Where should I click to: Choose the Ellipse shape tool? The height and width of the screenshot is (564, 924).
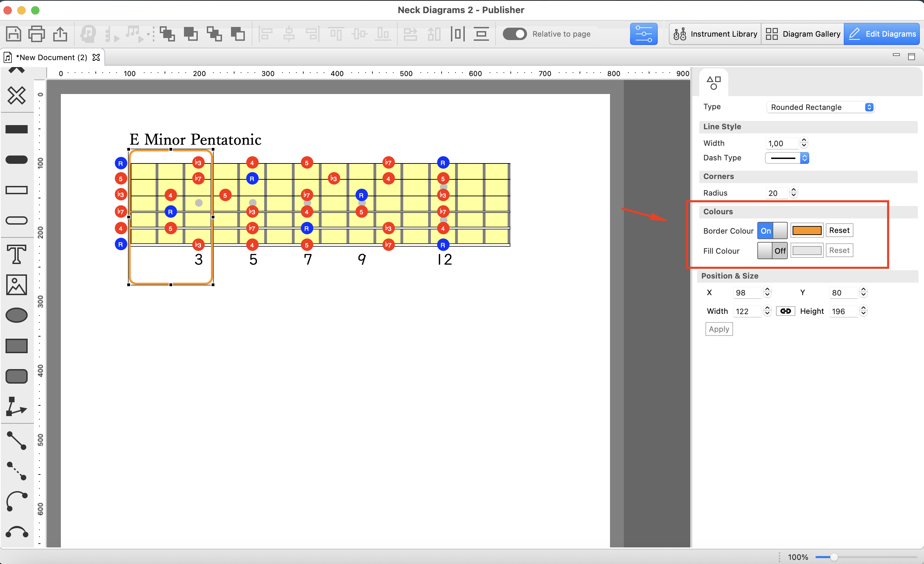coord(17,315)
